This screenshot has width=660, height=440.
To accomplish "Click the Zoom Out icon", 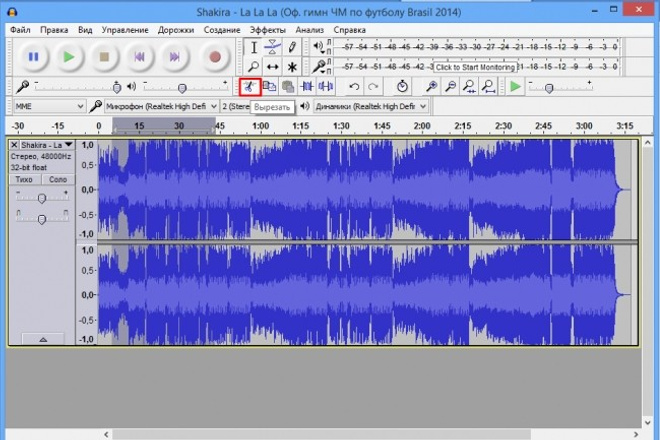I will [x=450, y=87].
